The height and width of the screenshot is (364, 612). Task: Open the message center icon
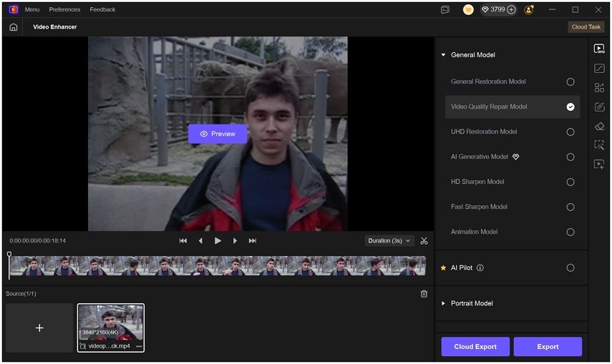point(445,10)
